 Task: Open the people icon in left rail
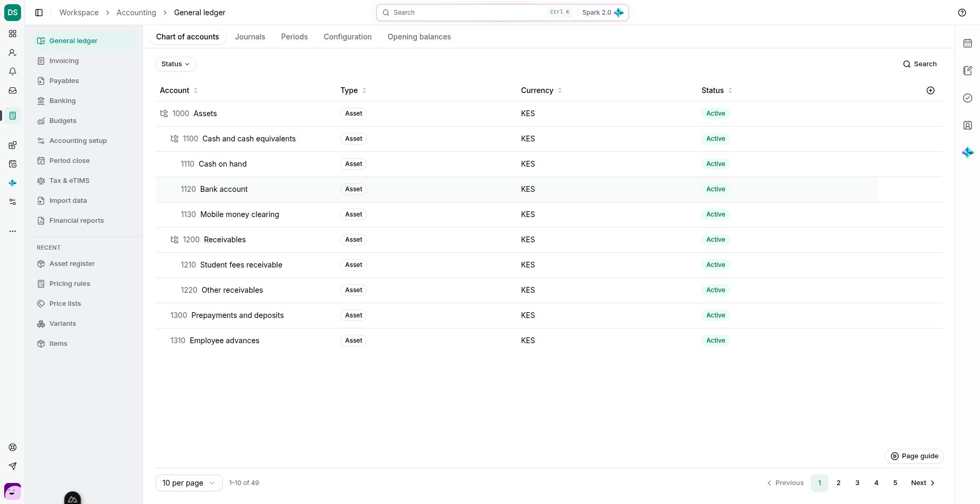pos(13,53)
